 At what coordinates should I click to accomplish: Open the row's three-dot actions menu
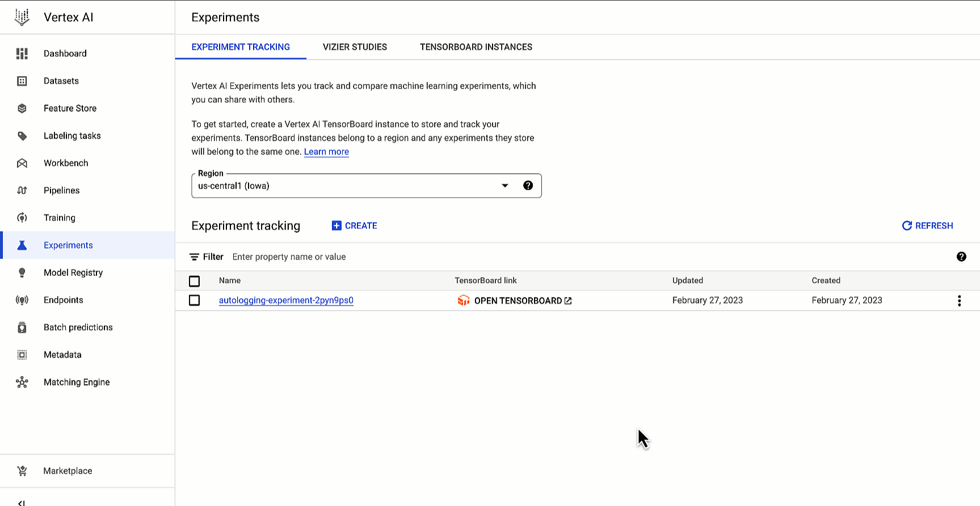coord(959,300)
